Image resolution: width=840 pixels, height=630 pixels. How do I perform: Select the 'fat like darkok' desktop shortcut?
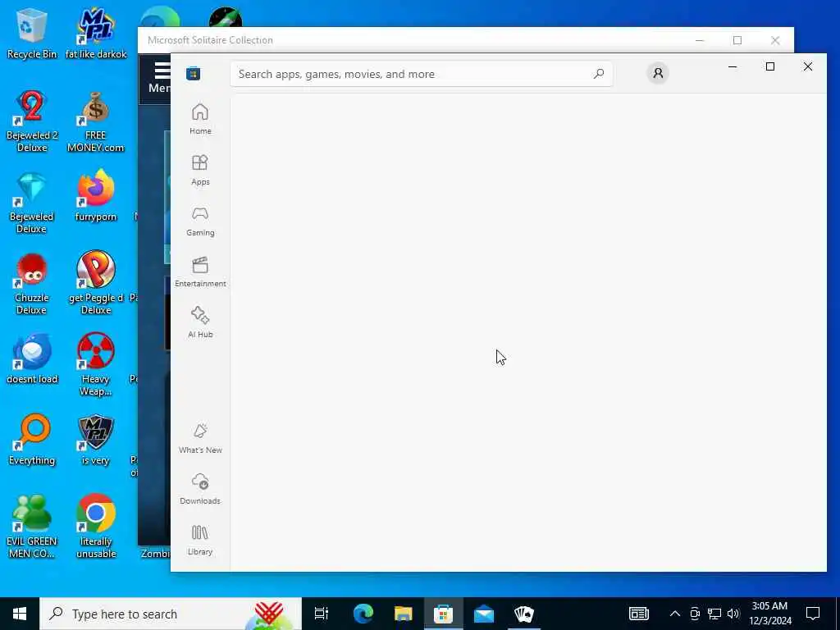96,33
